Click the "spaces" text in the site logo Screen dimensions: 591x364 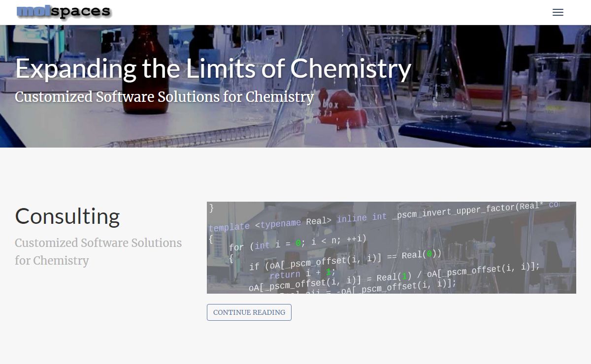click(78, 12)
